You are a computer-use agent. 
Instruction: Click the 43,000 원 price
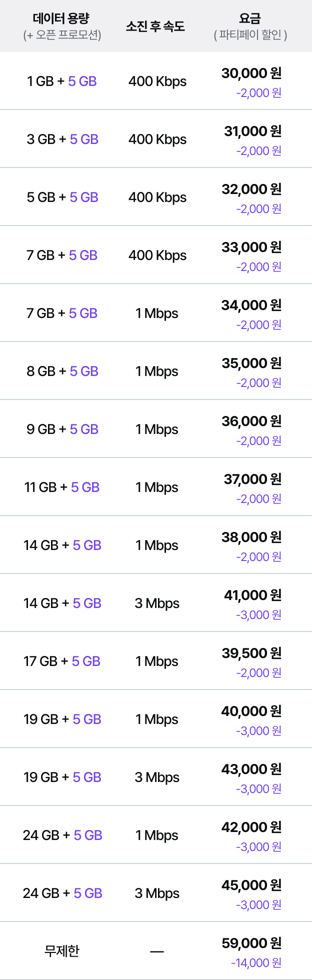(x=251, y=769)
